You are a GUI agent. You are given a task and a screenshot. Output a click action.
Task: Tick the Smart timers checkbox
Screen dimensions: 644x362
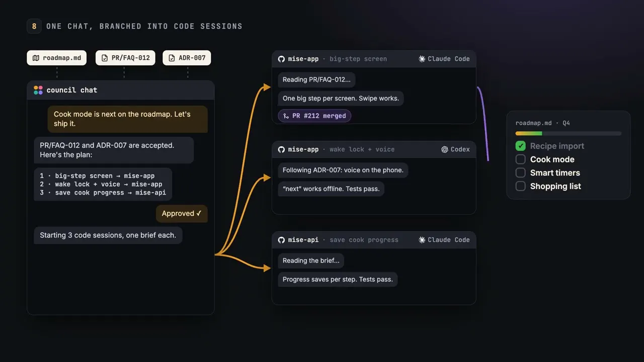point(521,172)
